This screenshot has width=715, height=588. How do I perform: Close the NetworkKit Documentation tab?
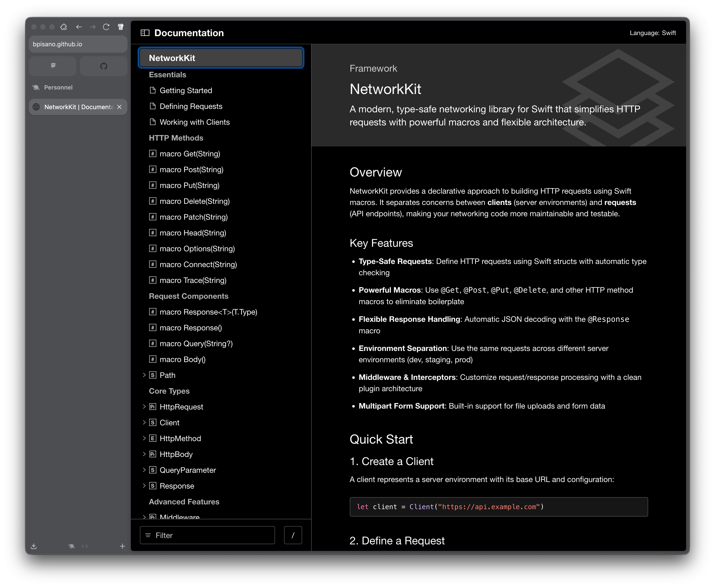pyautogui.click(x=119, y=107)
